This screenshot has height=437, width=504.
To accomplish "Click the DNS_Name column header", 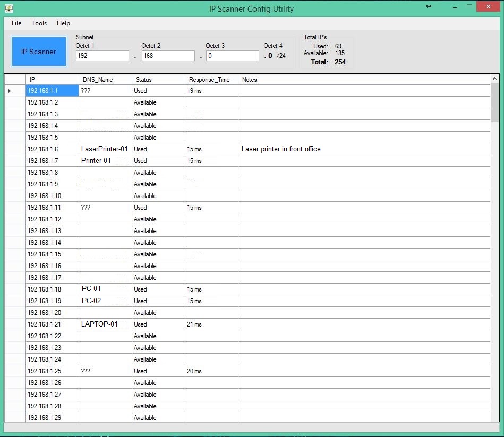I will pos(105,80).
